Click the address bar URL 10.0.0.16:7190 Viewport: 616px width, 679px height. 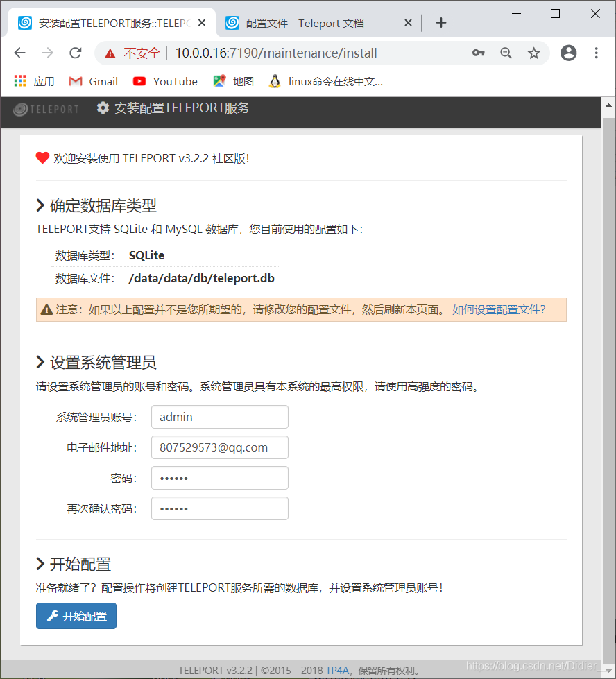(276, 53)
